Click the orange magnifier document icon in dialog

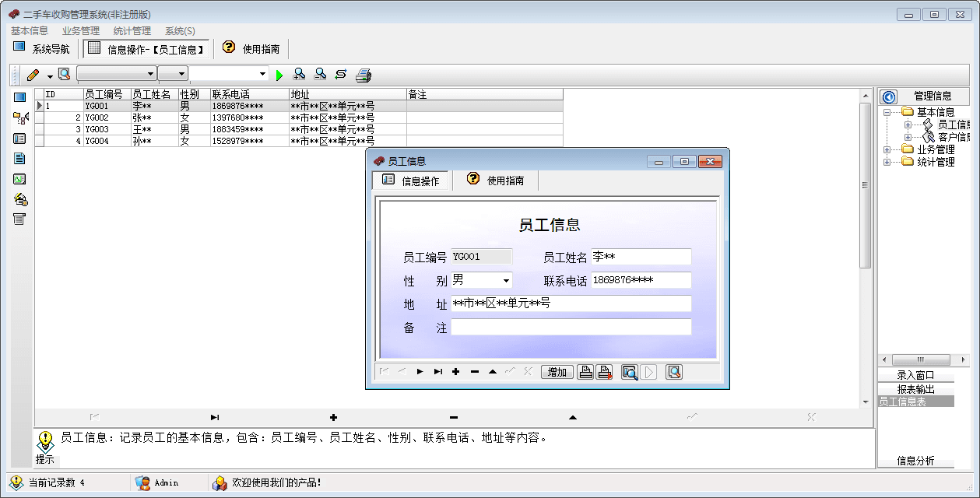click(674, 372)
